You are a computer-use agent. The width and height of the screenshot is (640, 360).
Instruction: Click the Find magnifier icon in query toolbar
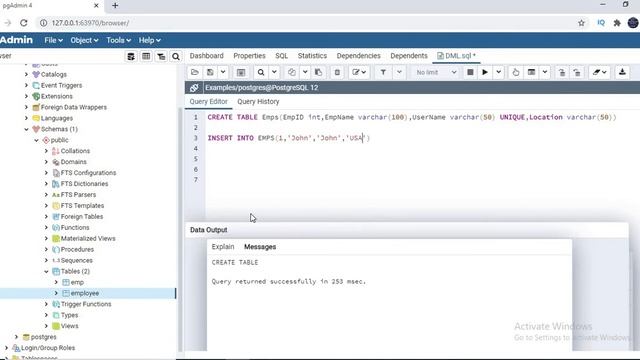pos(261,72)
